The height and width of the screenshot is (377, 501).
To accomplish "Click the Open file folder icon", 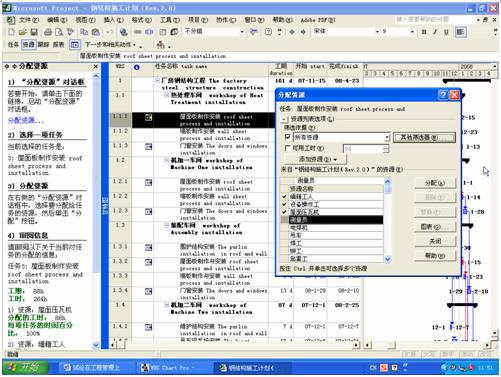I will 22,32.
